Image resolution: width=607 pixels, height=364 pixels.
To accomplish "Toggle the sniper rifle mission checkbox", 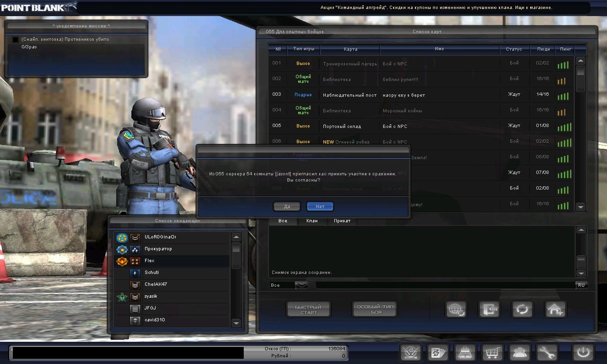I will [16, 40].
